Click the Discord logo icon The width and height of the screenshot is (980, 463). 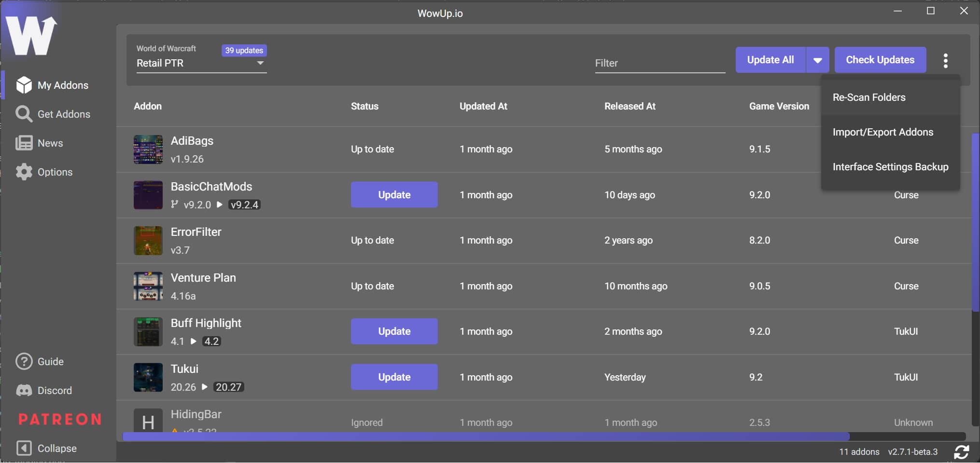[x=24, y=390]
